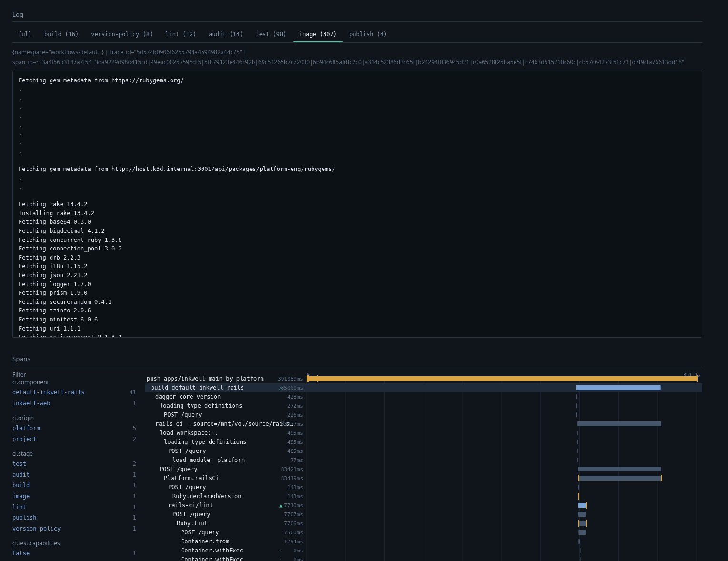Screen dimensions: 728x561
Task: Click the rails-ci --source timeline bar
Action: [x=619, y=424]
